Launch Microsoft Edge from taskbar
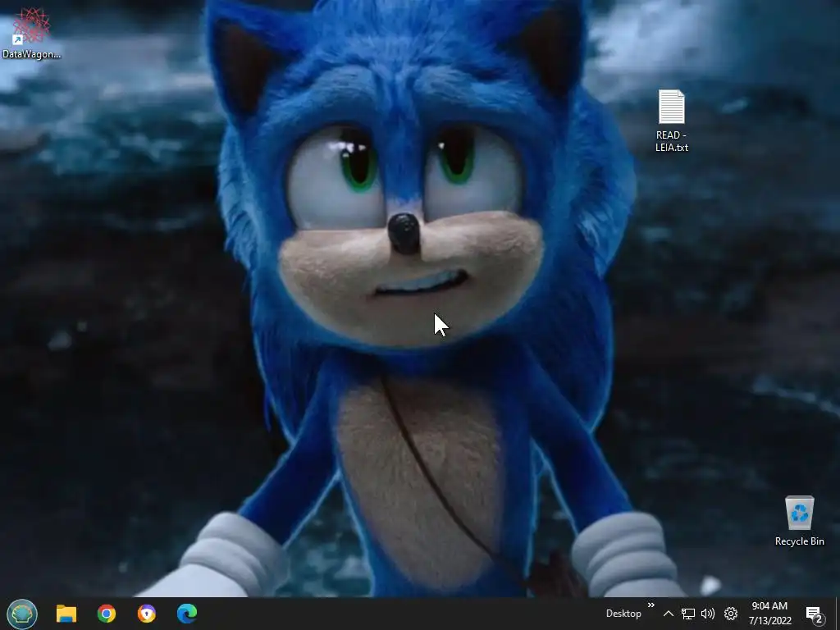Screen dimensions: 840x630 click(187, 614)
